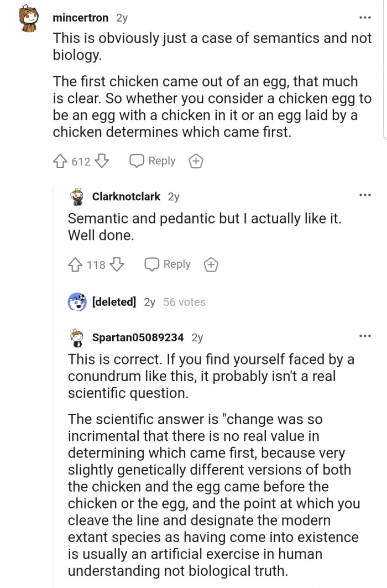Open the Clarknotclark username link
This screenshot has height=588, width=387.
126,196
